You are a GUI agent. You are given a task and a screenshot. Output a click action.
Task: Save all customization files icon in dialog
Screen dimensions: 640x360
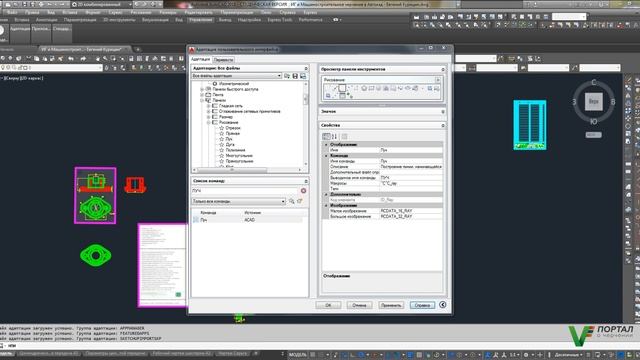click(x=295, y=76)
